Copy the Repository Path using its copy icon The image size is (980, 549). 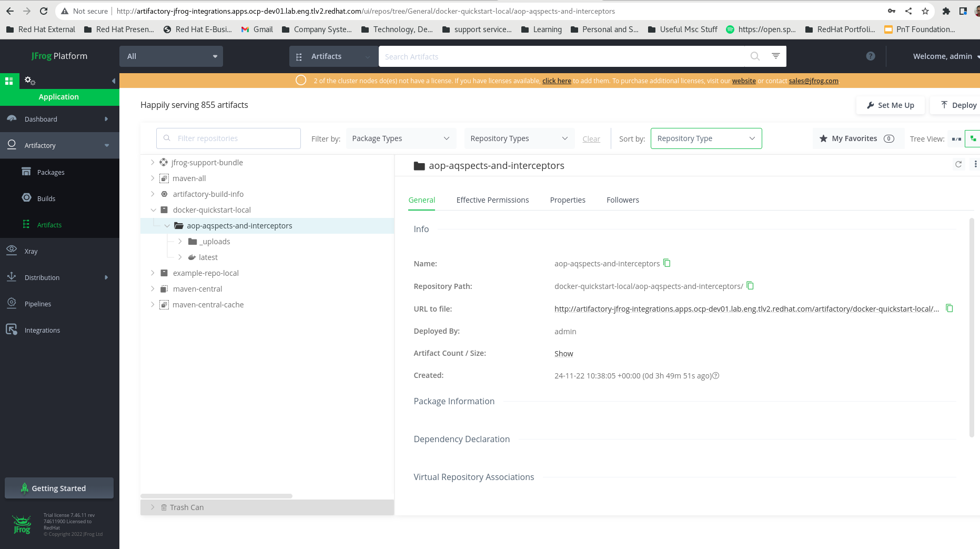point(750,286)
